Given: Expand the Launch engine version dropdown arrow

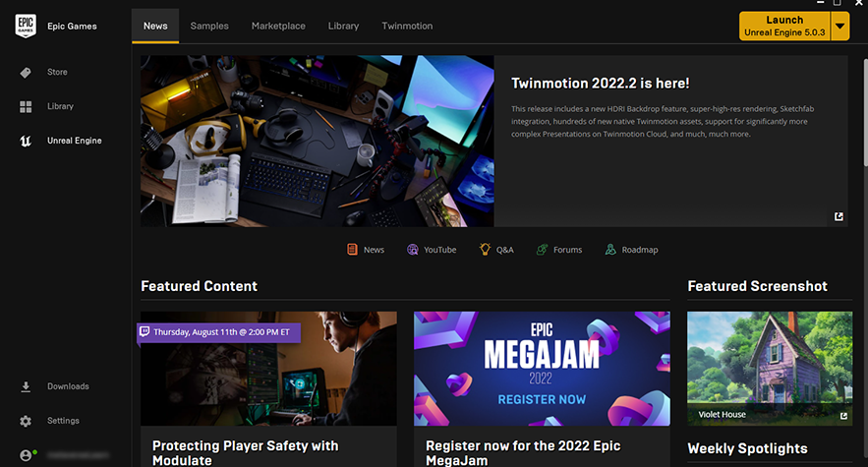Looking at the screenshot, I should coord(839,27).
